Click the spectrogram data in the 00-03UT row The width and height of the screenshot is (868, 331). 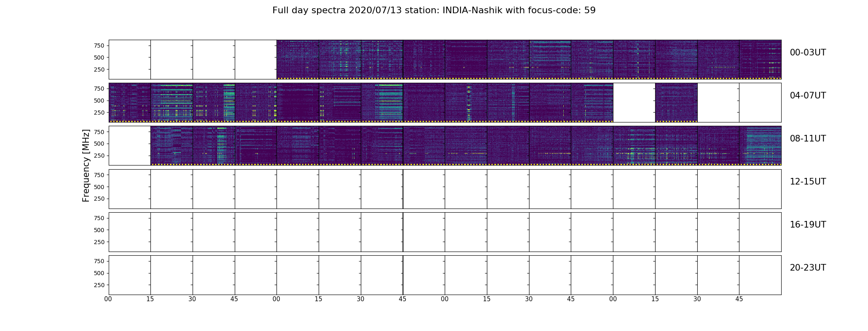click(529, 60)
